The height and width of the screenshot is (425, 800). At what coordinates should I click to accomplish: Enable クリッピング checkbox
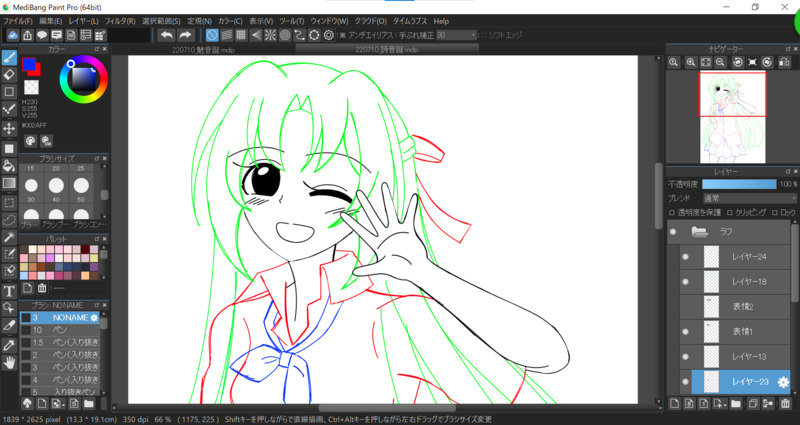pyautogui.click(x=730, y=212)
